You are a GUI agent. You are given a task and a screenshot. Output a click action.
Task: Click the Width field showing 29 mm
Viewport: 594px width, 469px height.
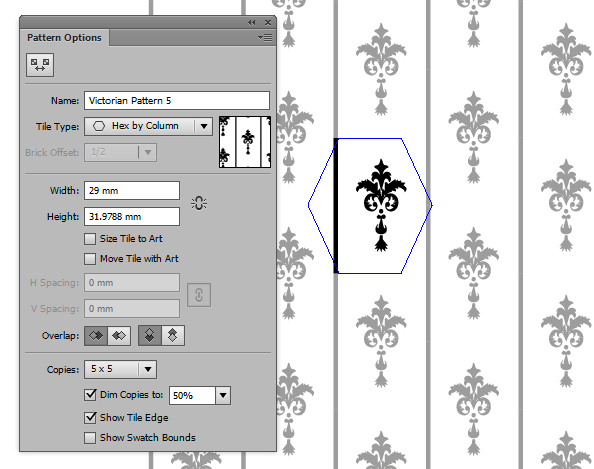(x=132, y=191)
